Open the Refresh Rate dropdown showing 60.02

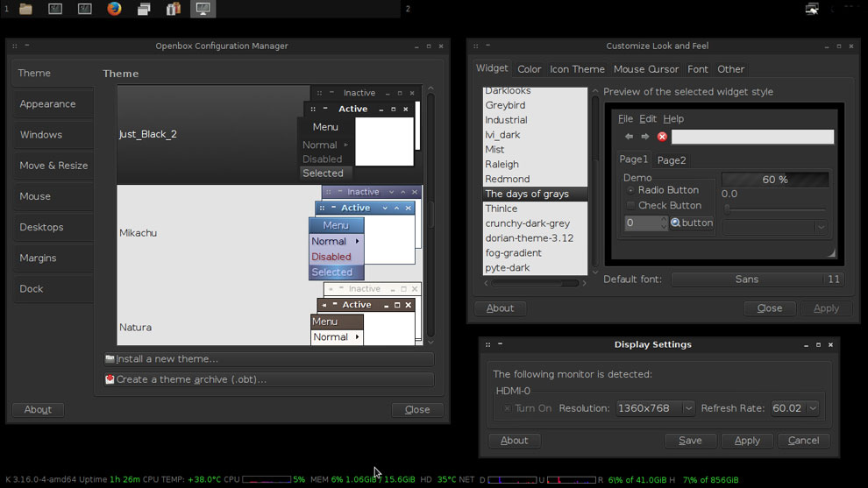(x=794, y=408)
